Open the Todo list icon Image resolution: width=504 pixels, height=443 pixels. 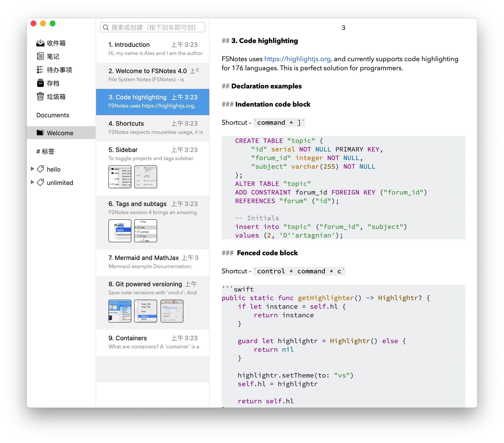coord(40,70)
